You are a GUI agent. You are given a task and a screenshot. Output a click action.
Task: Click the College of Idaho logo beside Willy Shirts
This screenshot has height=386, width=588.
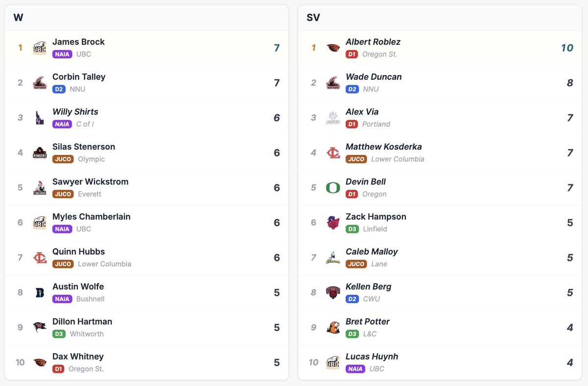click(39, 118)
